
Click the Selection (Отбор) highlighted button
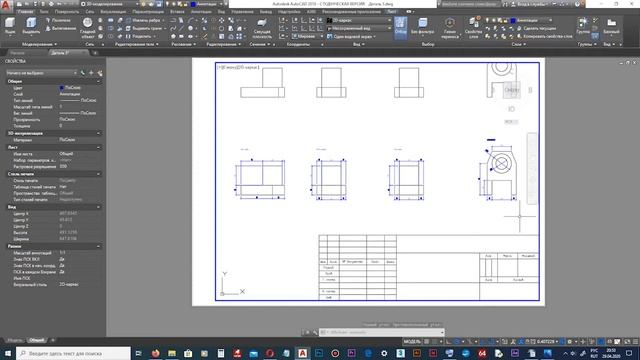(401, 27)
